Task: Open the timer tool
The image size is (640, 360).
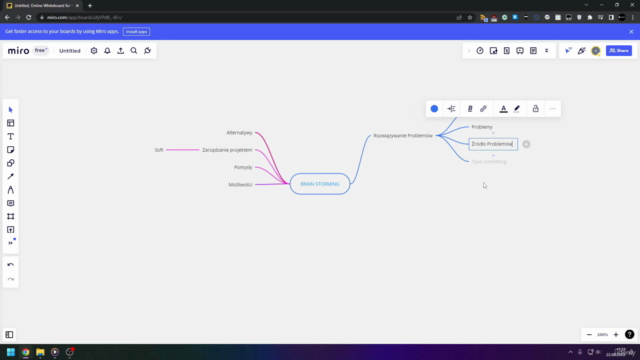Action: [x=480, y=51]
